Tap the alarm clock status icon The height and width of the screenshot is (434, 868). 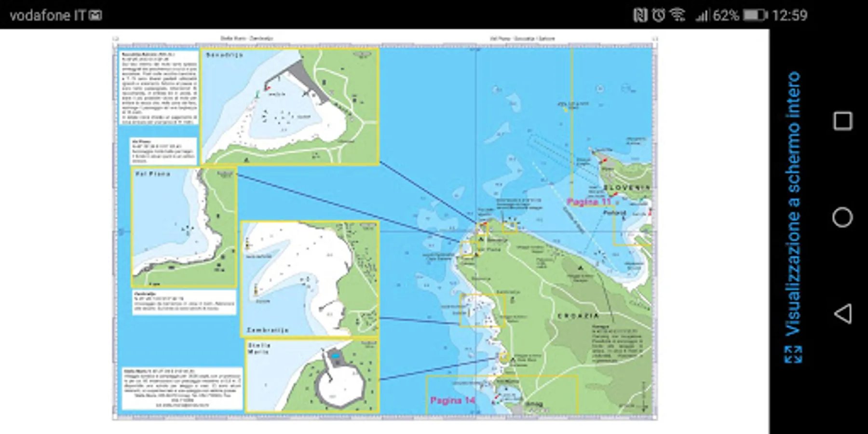658,15
